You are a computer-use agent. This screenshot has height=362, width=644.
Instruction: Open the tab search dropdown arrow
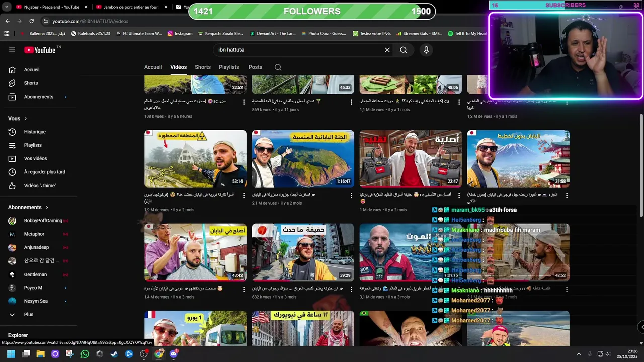pos(7,7)
